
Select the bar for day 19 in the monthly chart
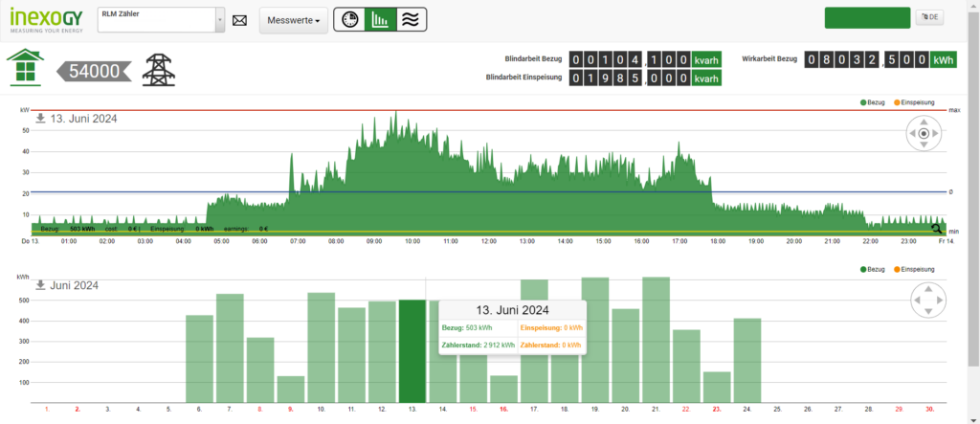[595, 340]
